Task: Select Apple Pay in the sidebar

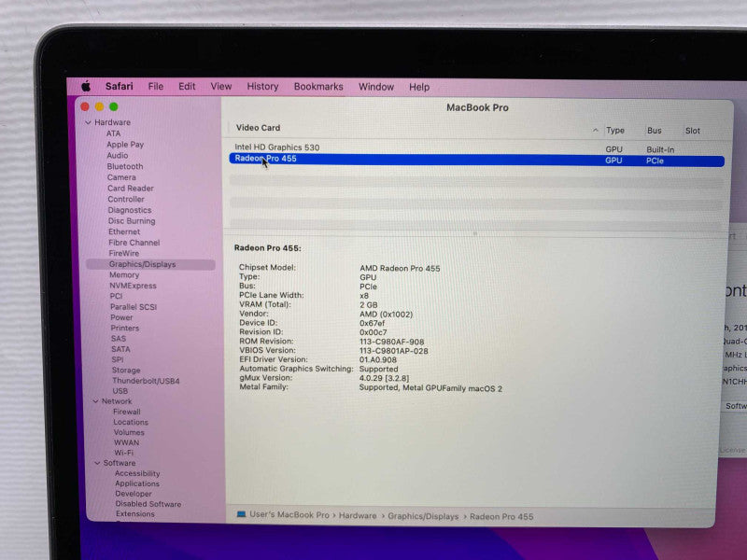Action: (125, 145)
